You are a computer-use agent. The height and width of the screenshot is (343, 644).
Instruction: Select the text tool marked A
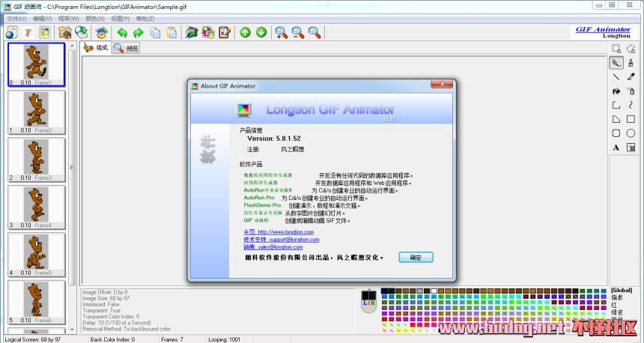[616, 148]
